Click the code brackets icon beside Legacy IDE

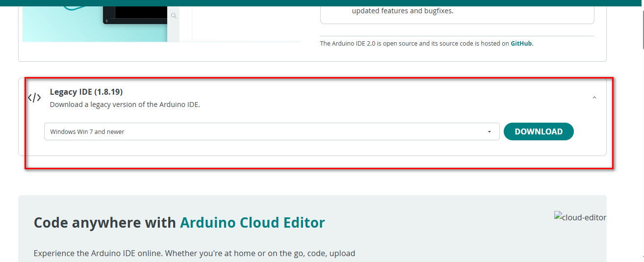(x=34, y=98)
